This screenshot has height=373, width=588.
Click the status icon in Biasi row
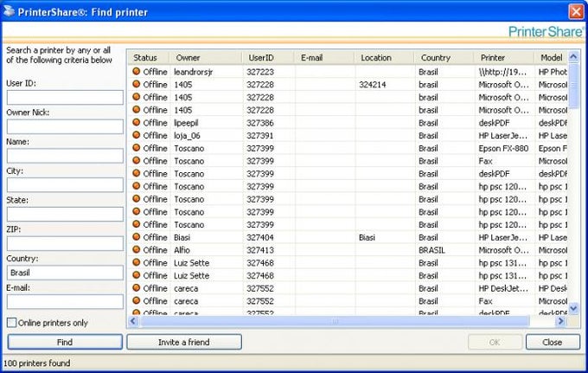(x=136, y=237)
